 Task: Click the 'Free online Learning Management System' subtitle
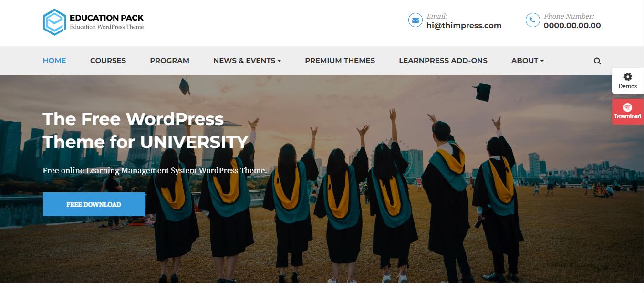coord(155,170)
